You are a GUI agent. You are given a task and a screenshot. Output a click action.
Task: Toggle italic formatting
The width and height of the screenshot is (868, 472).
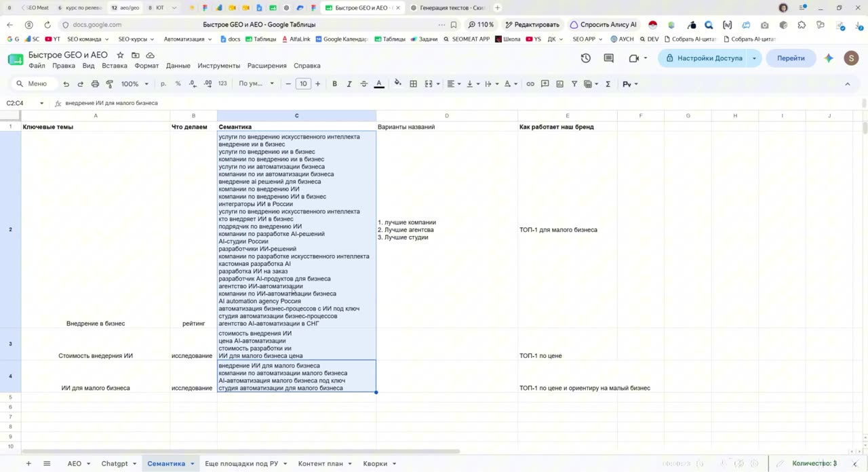(349, 84)
